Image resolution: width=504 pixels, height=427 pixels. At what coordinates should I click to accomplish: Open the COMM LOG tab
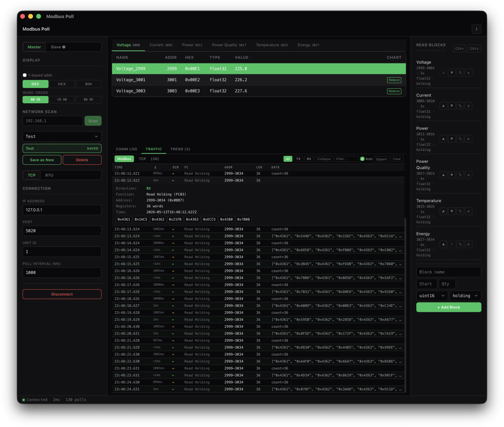coord(126,149)
